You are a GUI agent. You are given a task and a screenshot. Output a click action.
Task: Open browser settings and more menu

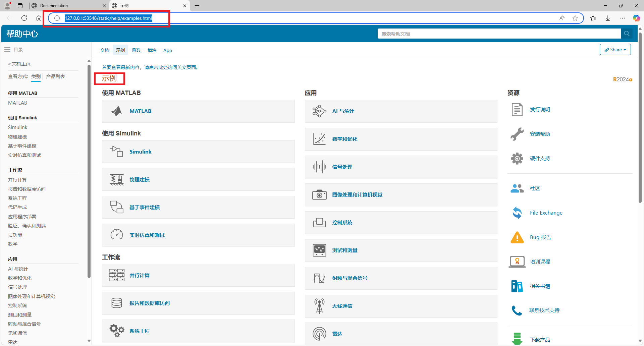[623, 18]
